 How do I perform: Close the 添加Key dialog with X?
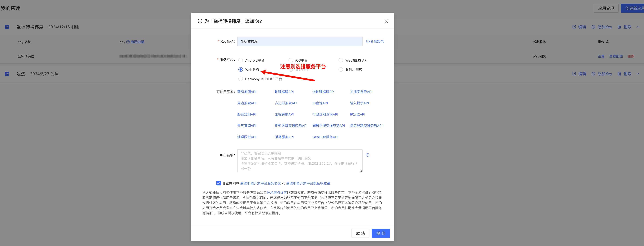386,21
